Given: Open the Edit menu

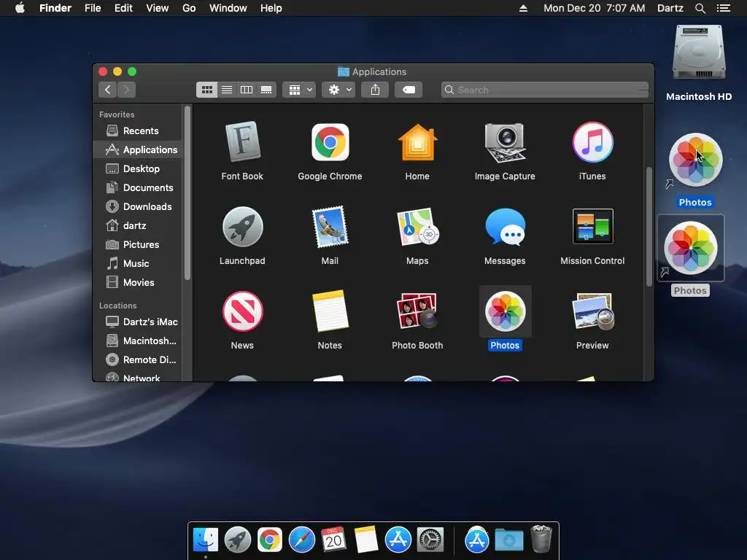Looking at the screenshot, I should coord(123,8).
